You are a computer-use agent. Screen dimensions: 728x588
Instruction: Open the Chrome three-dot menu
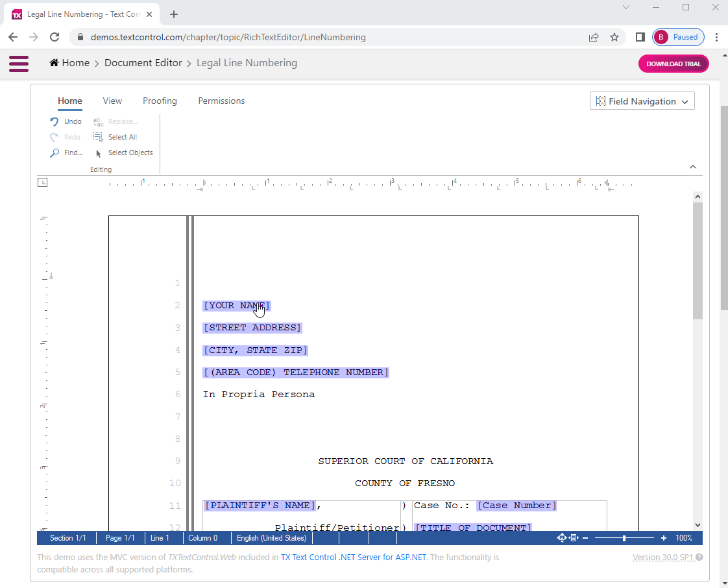[716, 37]
